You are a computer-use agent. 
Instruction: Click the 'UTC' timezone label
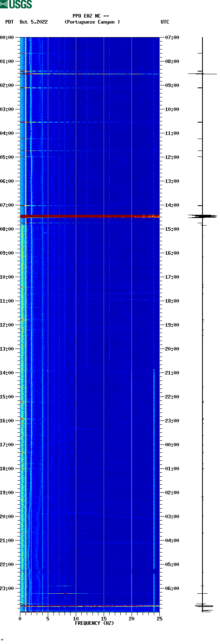point(165,22)
